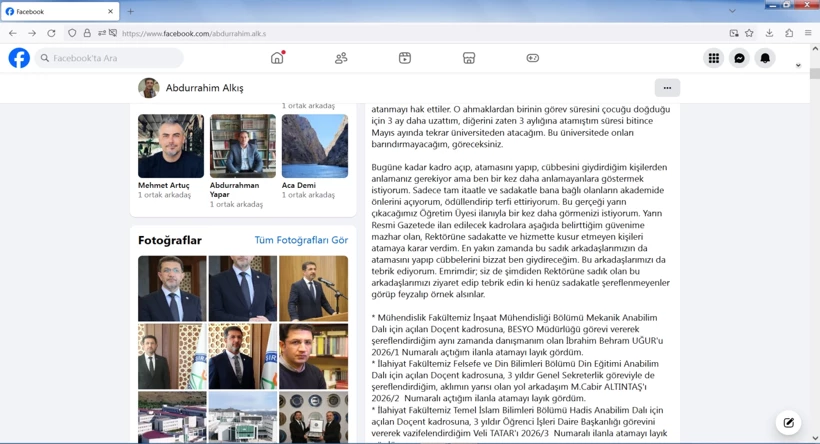Click the page vertical scrollbar thumb
This screenshot has width=820, height=444.
[x=815, y=73]
